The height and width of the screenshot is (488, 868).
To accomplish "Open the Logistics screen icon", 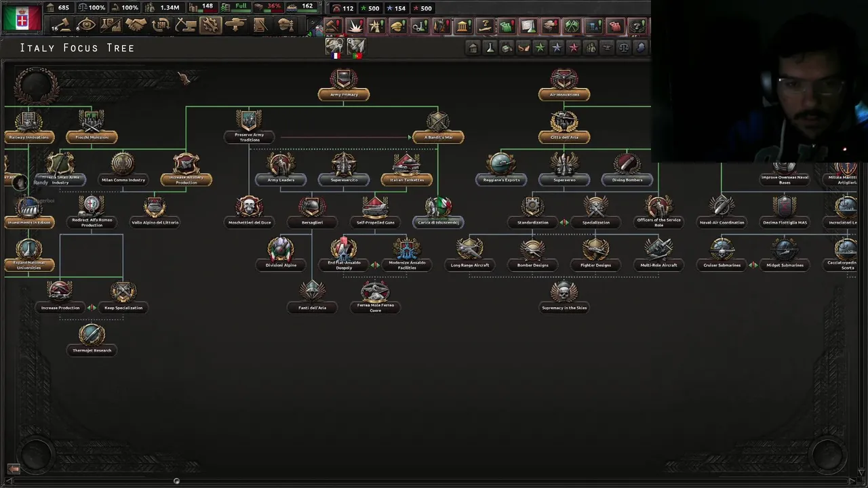I will pos(260,26).
